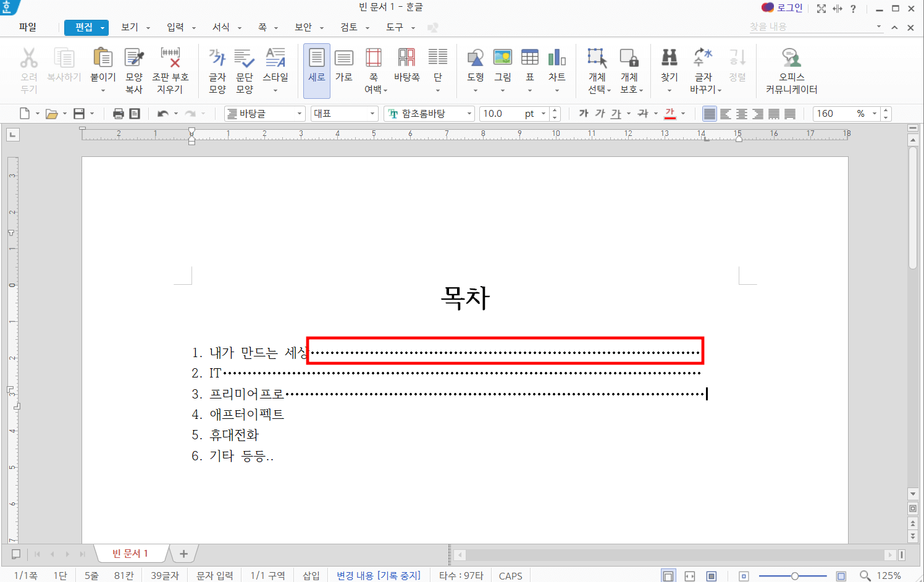Switch to the 빈 문서 1 document tab
Image resolution: width=924 pixels, height=582 pixels.
(132, 553)
